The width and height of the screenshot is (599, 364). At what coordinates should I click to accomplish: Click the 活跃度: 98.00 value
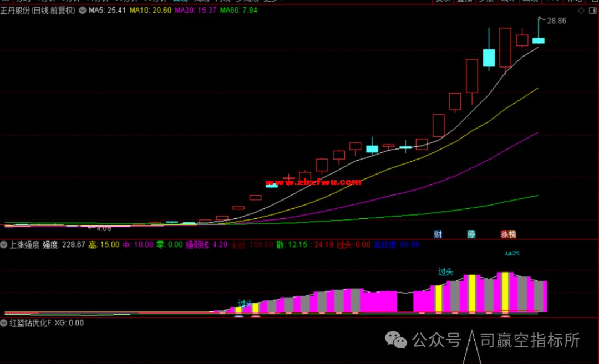(x=397, y=245)
